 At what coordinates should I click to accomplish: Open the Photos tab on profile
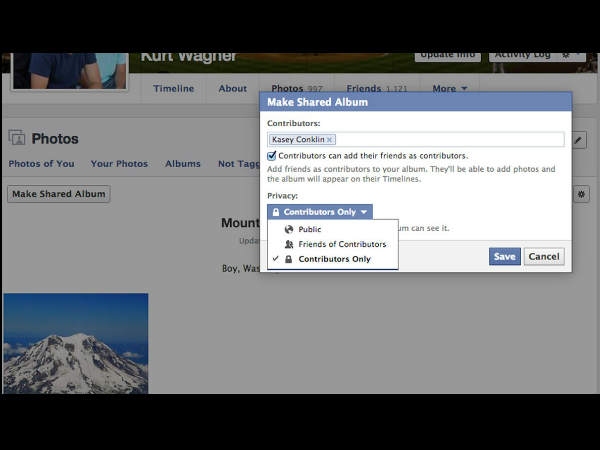point(297,88)
